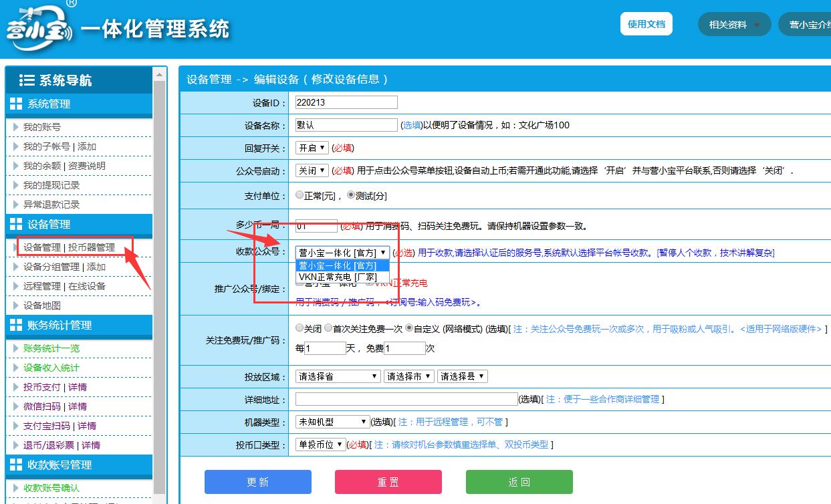The height and width of the screenshot is (504, 831).
Task: Click the grid icon beside 系统管理
Action: click(15, 104)
